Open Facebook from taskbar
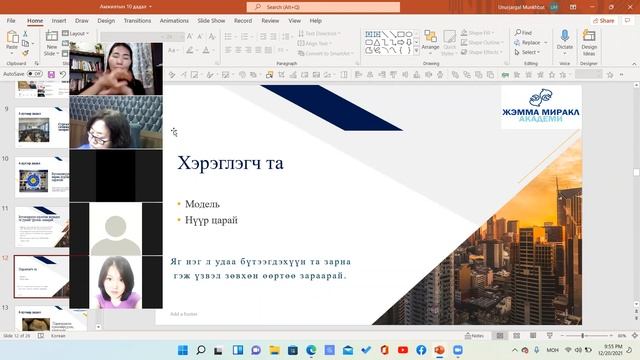640x360 pixels. point(421,350)
